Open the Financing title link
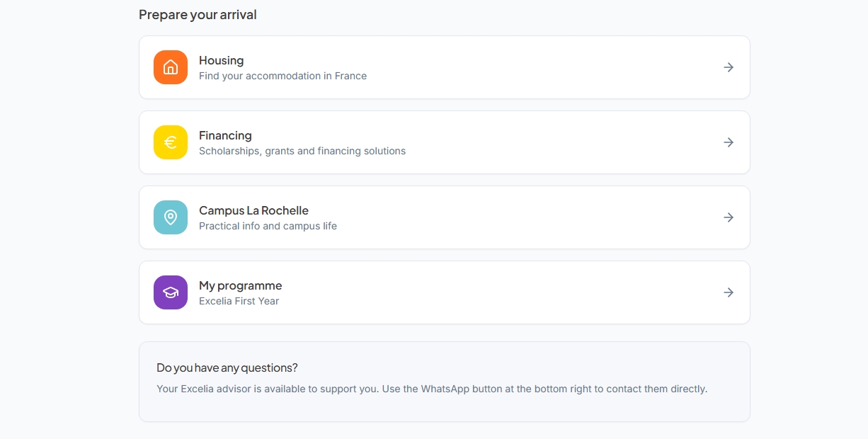868x439 pixels. 225,136
